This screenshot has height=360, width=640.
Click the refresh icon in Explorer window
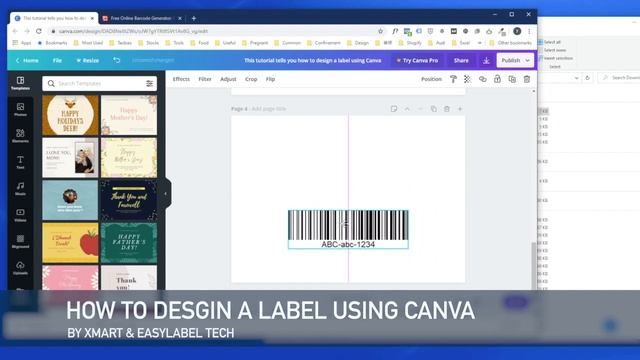[x=587, y=78]
